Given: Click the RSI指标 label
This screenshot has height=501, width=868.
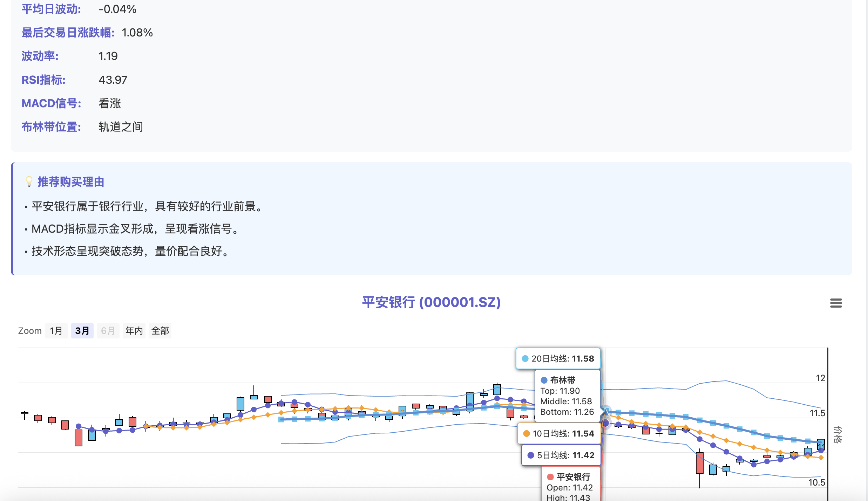Looking at the screenshot, I should pos(43,80).
